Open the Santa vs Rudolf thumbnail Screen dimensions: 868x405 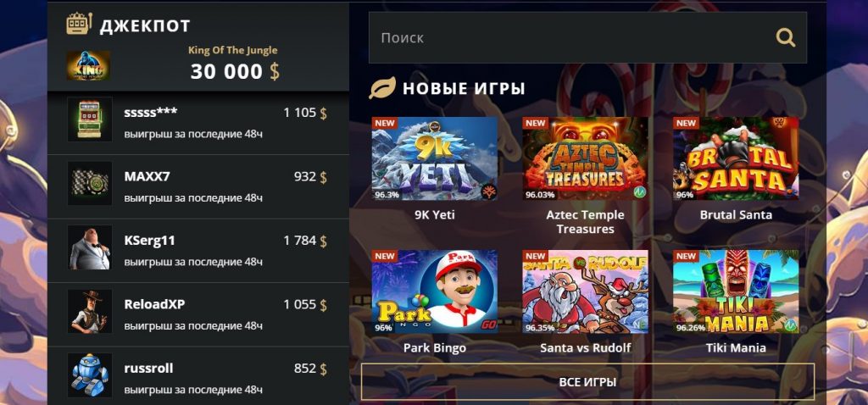(585, 291)
